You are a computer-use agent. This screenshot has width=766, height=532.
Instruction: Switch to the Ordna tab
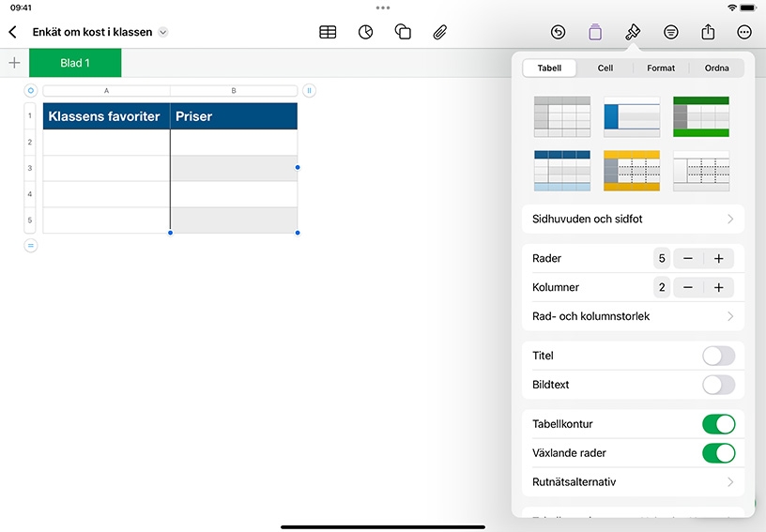pyautogui.click(x=716, y=68)
